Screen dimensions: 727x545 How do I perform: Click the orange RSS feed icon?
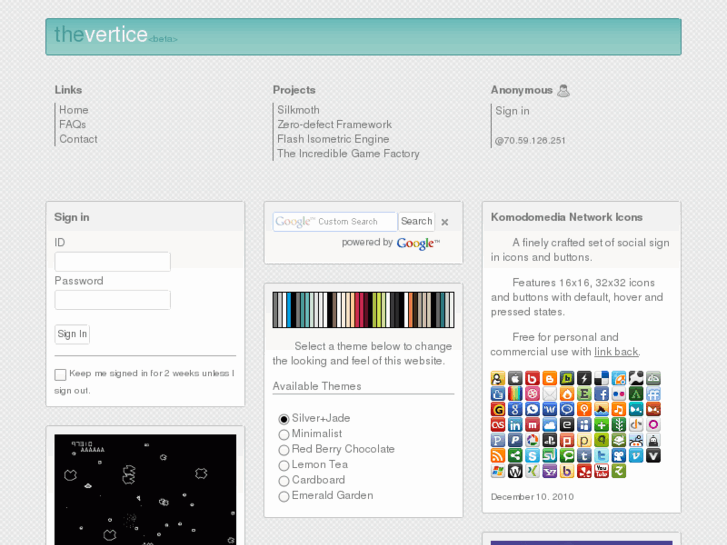pyautogui.click(x=498, y=455)
